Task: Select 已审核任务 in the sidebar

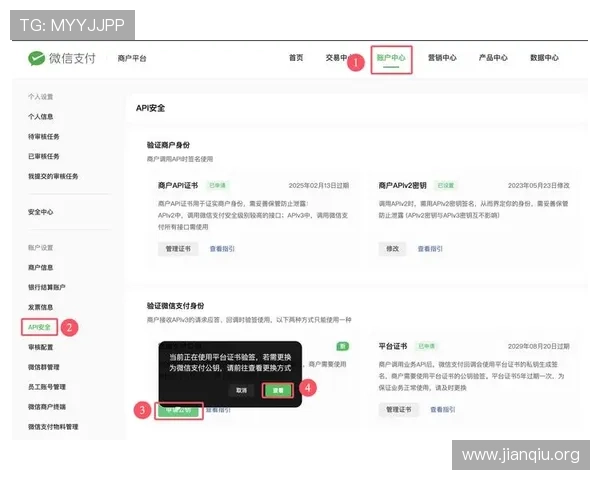Action: 44,157
